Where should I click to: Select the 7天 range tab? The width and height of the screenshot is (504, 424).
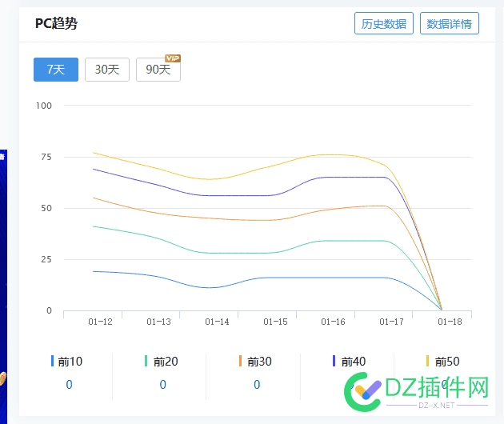[x=56, y=70]
